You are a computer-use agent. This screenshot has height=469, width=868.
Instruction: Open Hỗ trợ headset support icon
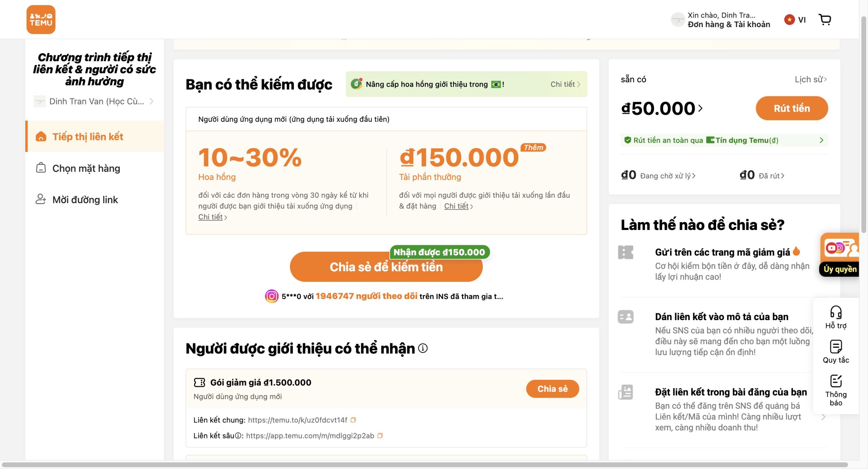(836, 317)
